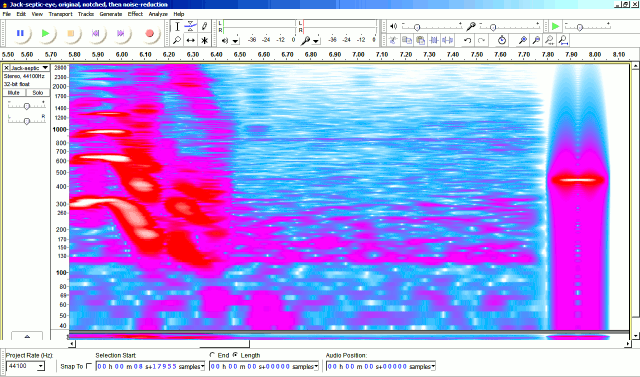Open Length samples format dropdown
The height and width of the screenshot is (377, 640).
316,366
